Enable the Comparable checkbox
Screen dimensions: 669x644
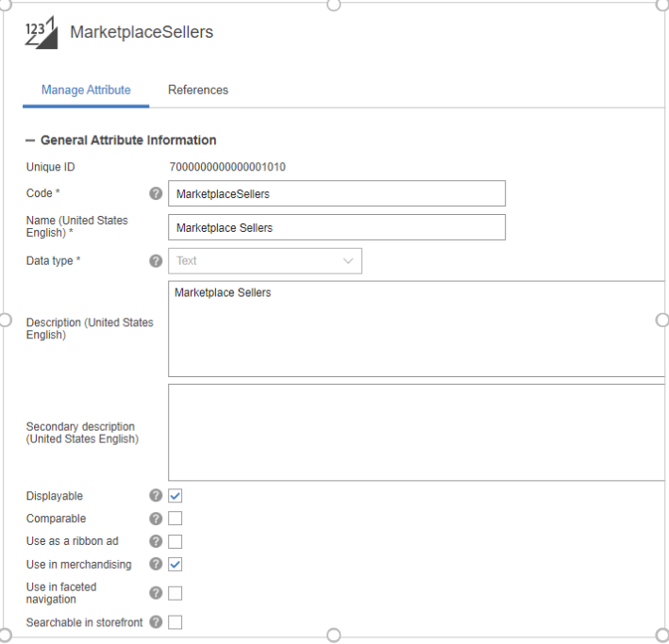click(x=176, y=519)
